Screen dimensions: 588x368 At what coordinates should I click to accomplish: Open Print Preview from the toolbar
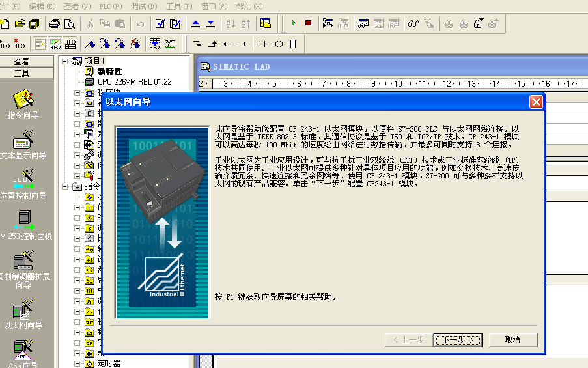pyautogui.click(x=70, y=24)
